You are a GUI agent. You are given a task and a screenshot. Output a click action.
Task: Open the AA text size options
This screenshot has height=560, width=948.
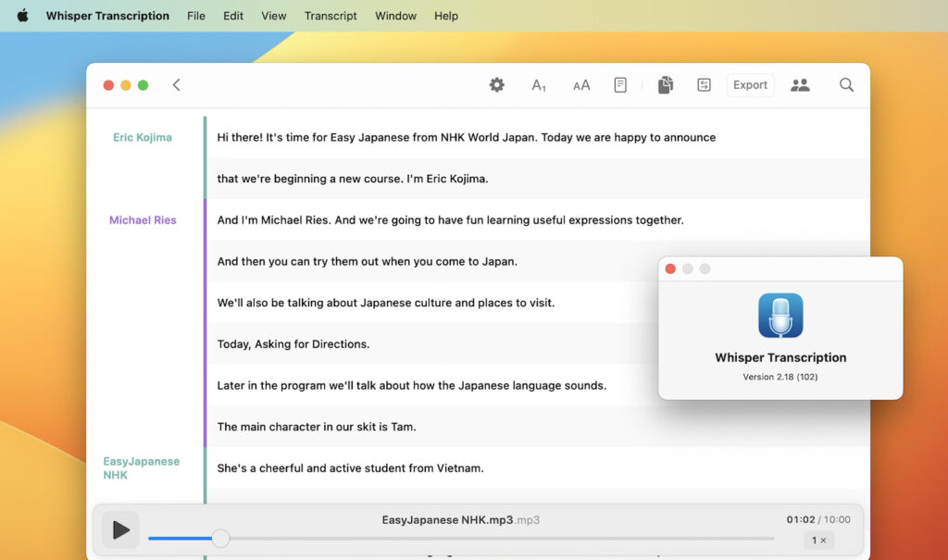pyautogui.click(x=581, y=84)
